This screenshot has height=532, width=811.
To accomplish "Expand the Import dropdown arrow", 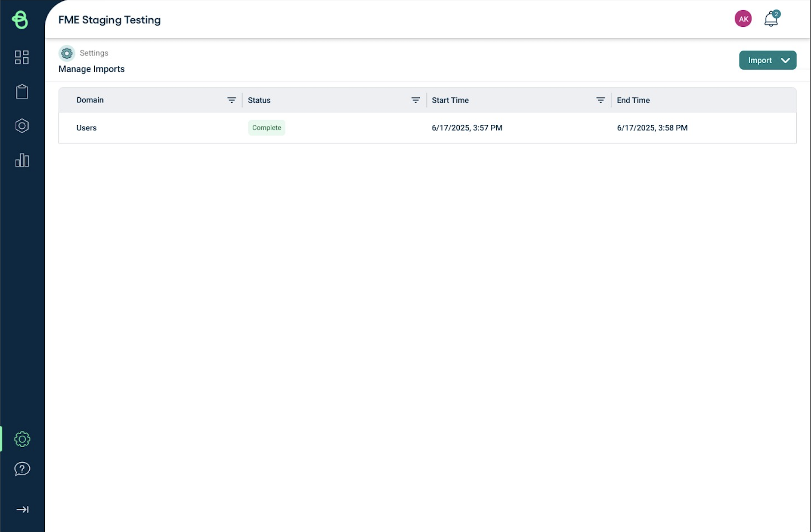I will coord(786,60).
